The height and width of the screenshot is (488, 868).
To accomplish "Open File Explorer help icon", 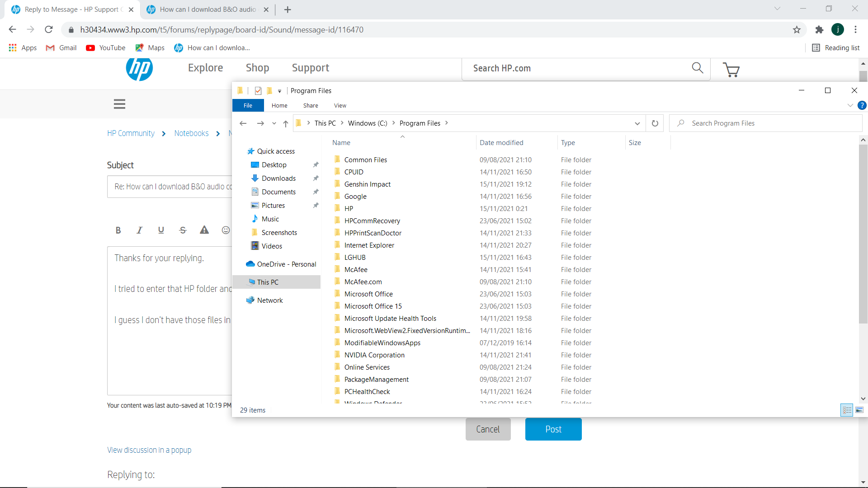I will coord(862,105).
